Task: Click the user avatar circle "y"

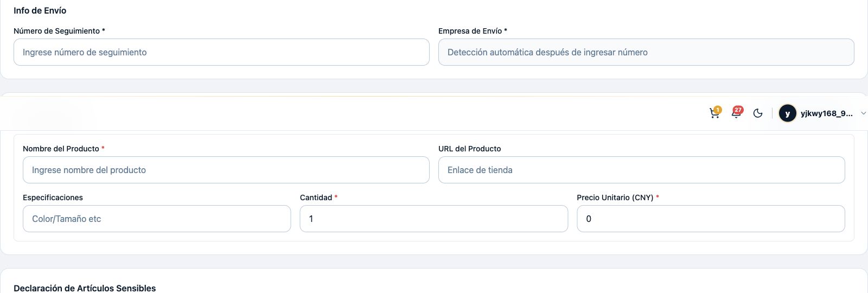Action: 787,113
